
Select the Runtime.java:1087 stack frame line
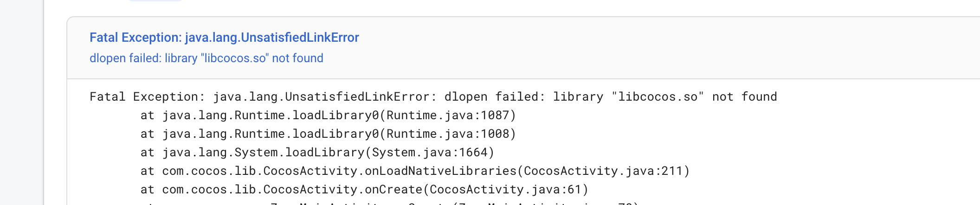coord(328,115)
